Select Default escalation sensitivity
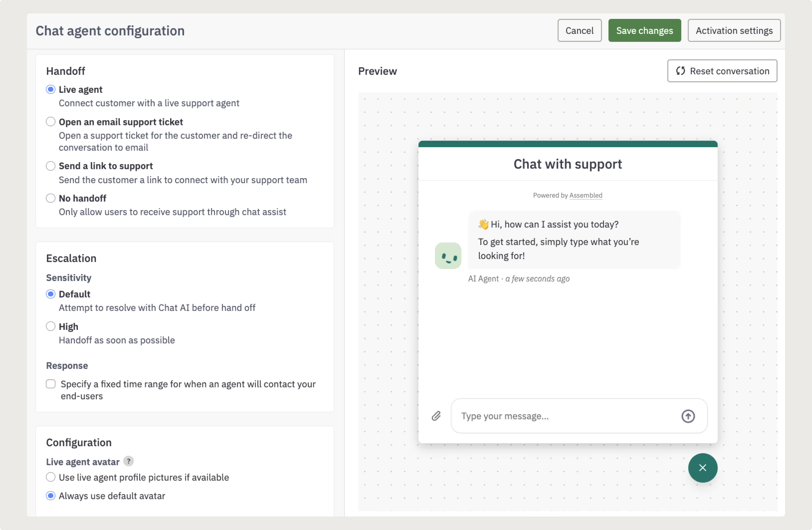The height and width of the screenshot is (530, 812). tap(50, 294)
